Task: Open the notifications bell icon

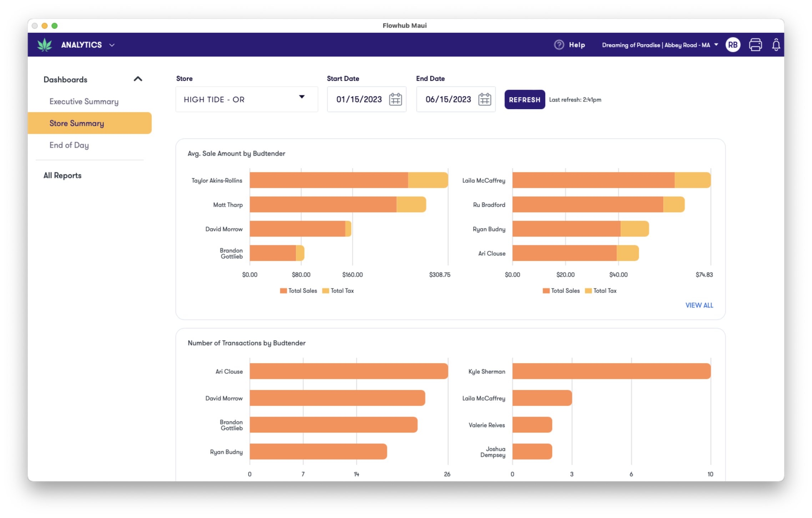Action: 776,45
